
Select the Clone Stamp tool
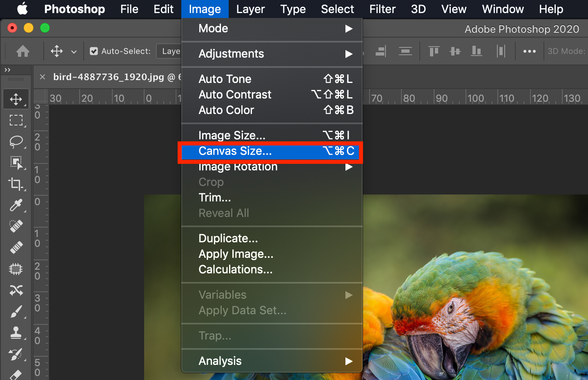point(16,333)
